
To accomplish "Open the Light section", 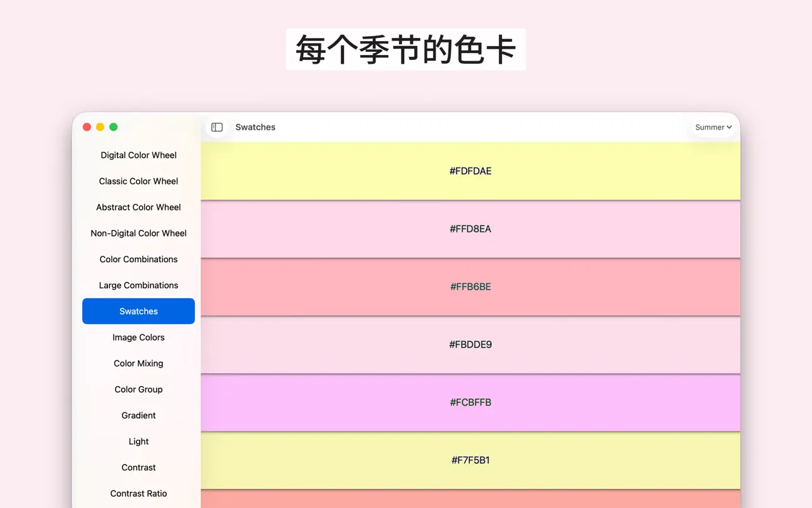I will click(138, 441).
